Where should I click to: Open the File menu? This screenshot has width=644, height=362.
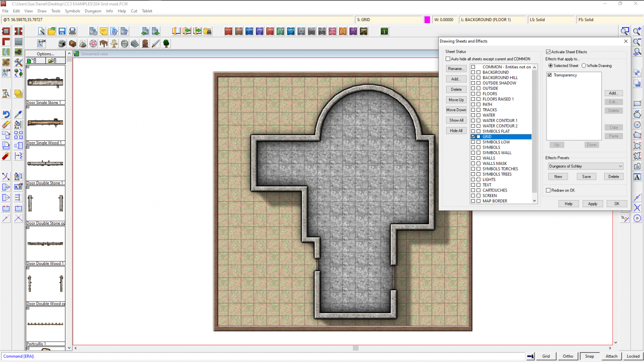click(x=6, y=11)
